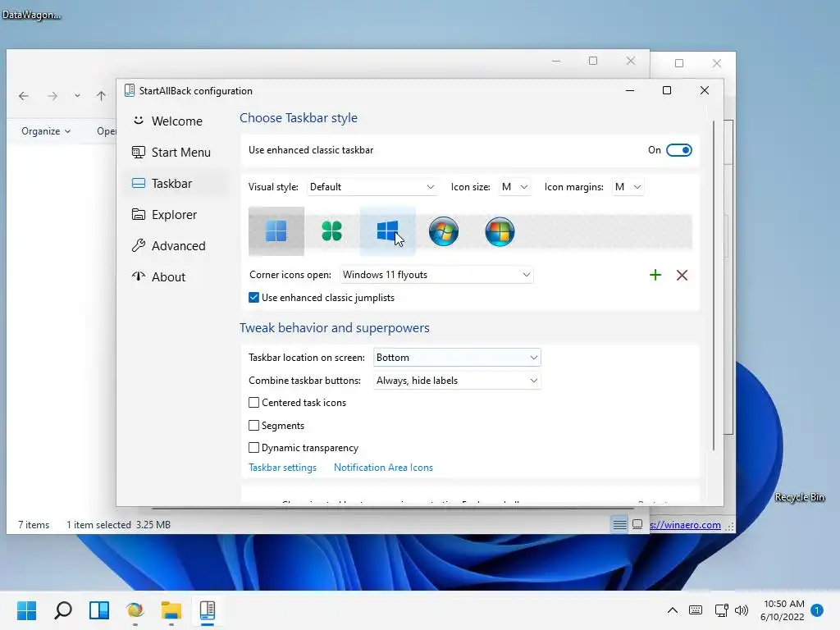Choose the Vista-style colored orb start button
The width and height of the screenshot is (840, 630).
(x=500, y=231)
